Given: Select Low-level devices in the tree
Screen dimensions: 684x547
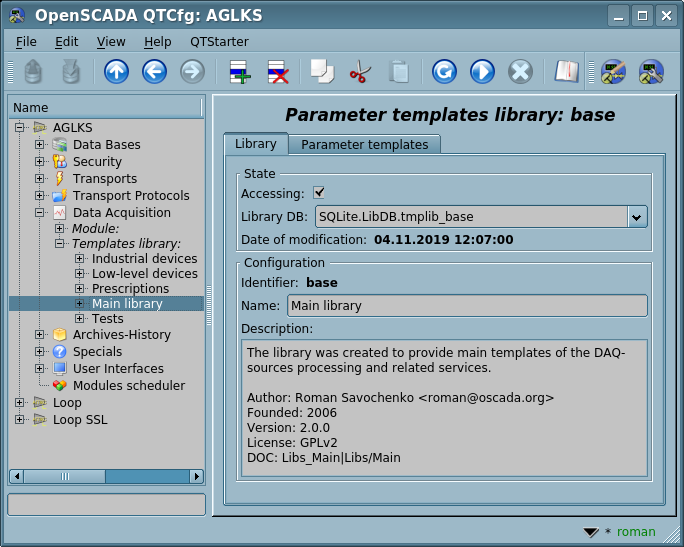Looking at the screenshot, I should [144, 274].
